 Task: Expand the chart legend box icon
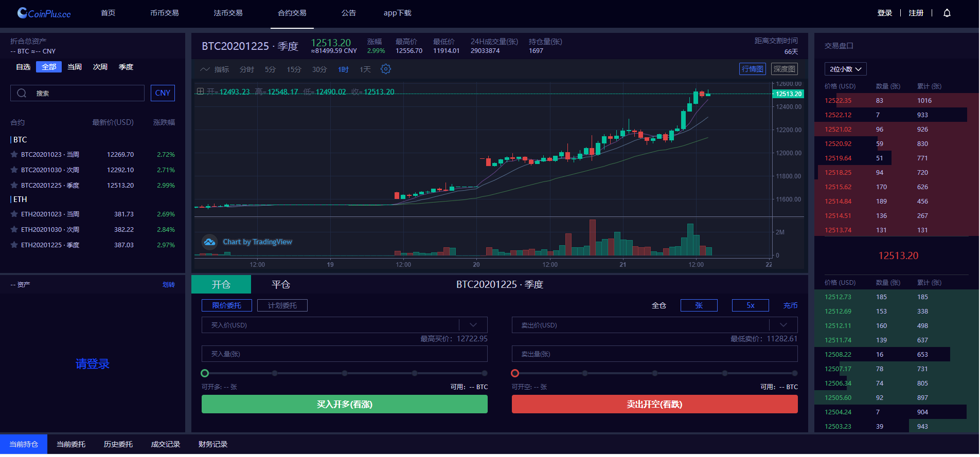pyautogui.click(x=200, y=92)
